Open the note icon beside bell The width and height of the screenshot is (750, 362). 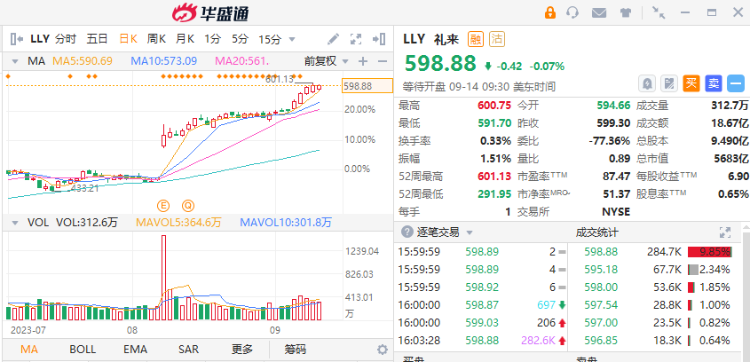(x=669, y=84)
